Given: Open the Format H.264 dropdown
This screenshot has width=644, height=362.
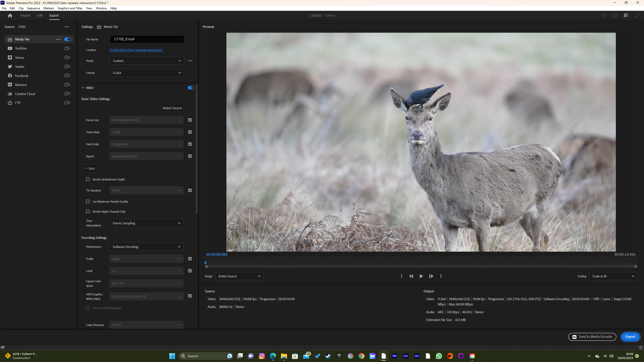Looking at the screenshot, I should 147,73.
